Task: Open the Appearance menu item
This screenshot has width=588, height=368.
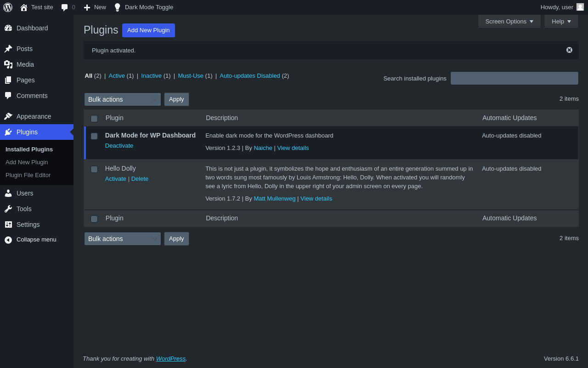Action: pyautogui.click(x=37, y=116)
